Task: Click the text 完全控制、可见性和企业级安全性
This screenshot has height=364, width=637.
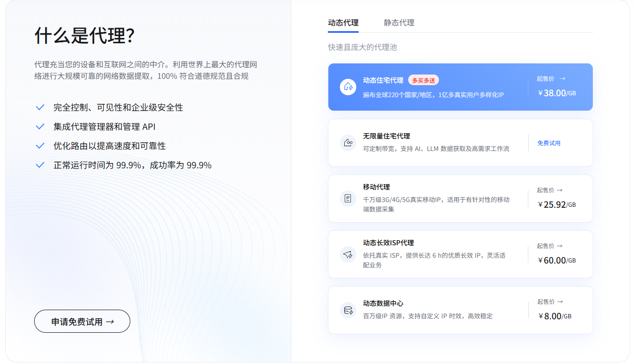Action: tap(118, 107)
